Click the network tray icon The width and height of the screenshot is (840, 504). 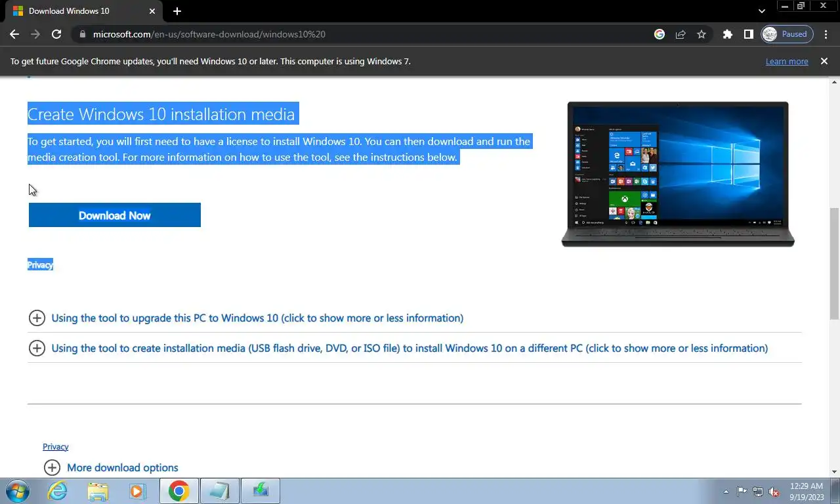tap(758, 492)
